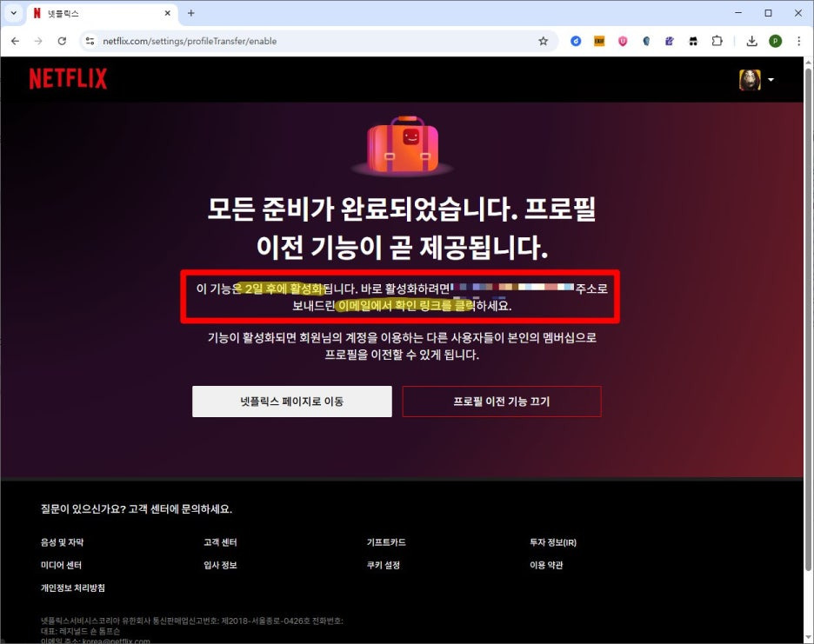Click the scrollbar down arrow

(x=808, y=638)
